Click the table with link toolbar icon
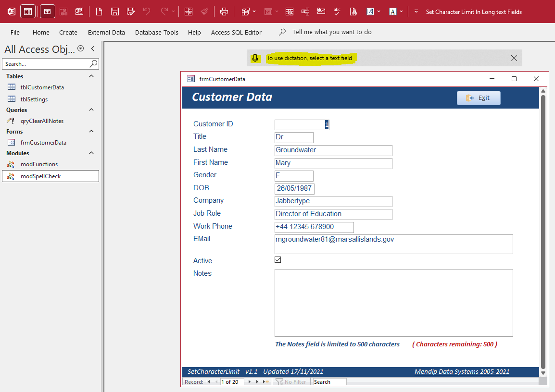Viewport: 555px width, 392px height. (290, 12)
